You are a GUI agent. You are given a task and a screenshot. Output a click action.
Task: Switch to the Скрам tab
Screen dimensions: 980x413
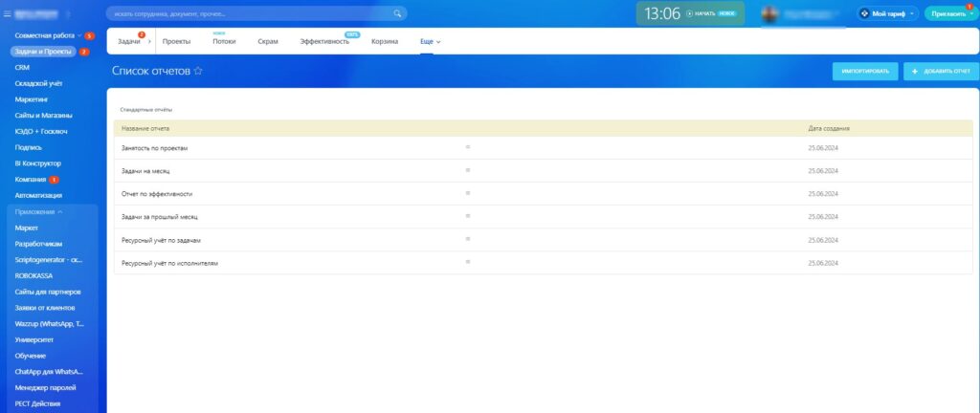pos(268,42)
